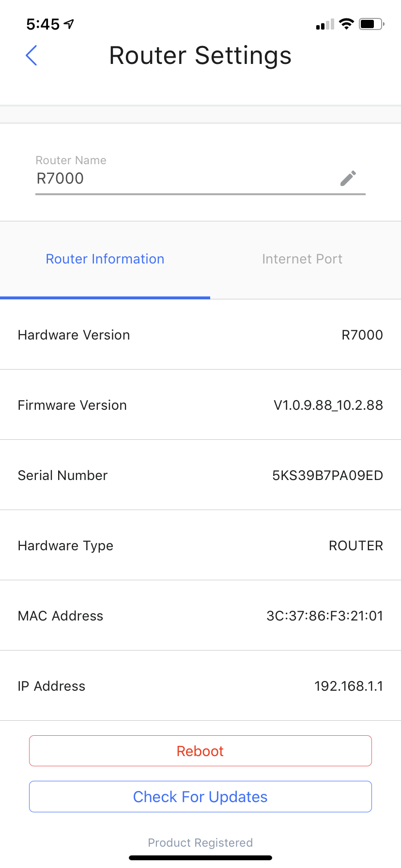This screenshot has width=401, height=868.
Task: Tap the cellular signal bars icon
Action: coord(324,24)
